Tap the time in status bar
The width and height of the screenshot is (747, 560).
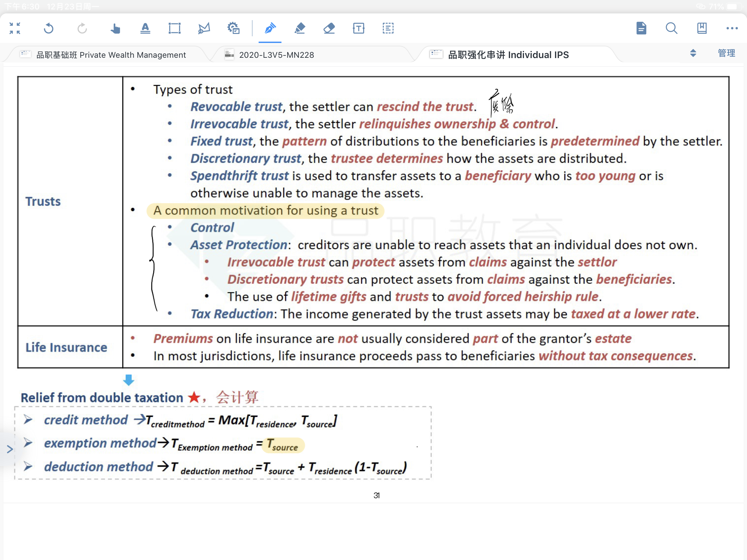pos(22,6)
